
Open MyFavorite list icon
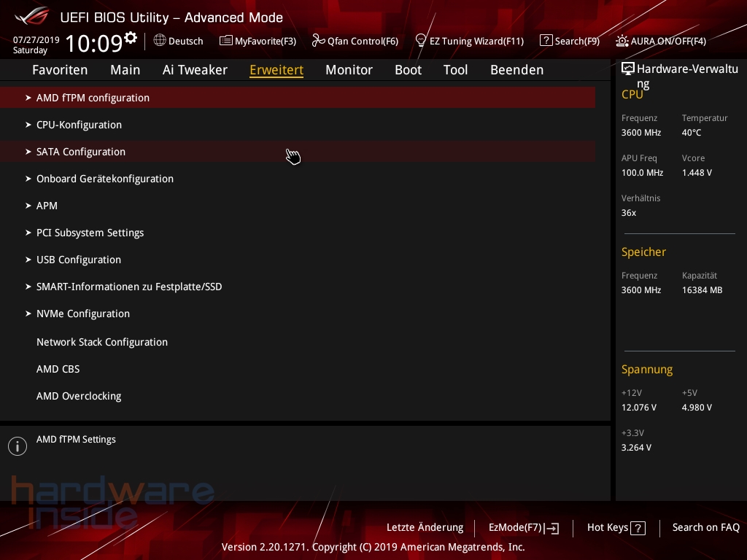coord(226,41)
